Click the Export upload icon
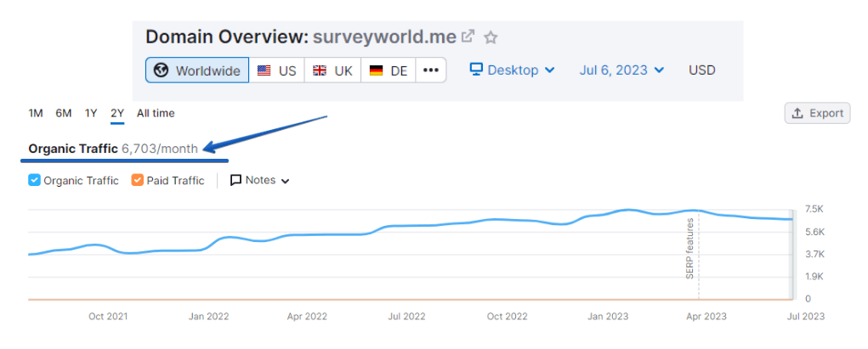This screenshot has width=868, height=349. pyautogui.click(x=797, y=114)
